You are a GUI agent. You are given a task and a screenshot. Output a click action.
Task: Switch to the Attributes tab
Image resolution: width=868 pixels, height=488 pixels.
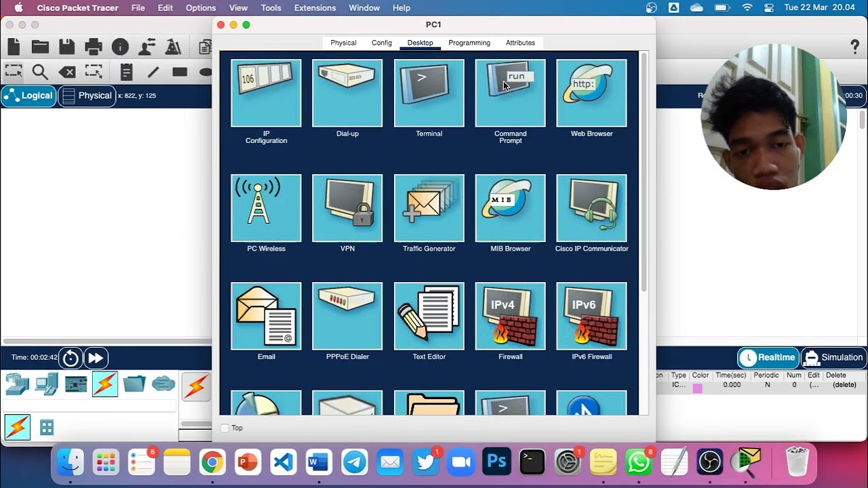pos(520,43)
